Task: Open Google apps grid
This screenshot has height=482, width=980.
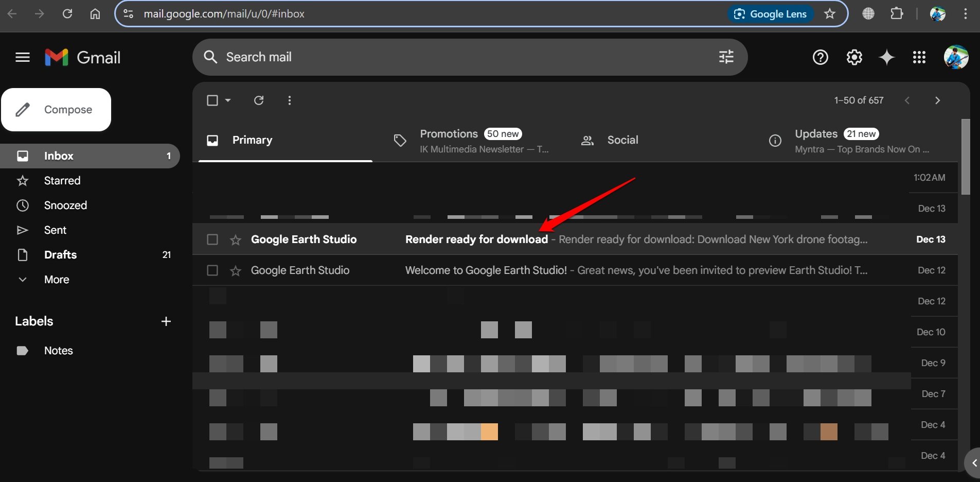Action: [x=919, y=57]
